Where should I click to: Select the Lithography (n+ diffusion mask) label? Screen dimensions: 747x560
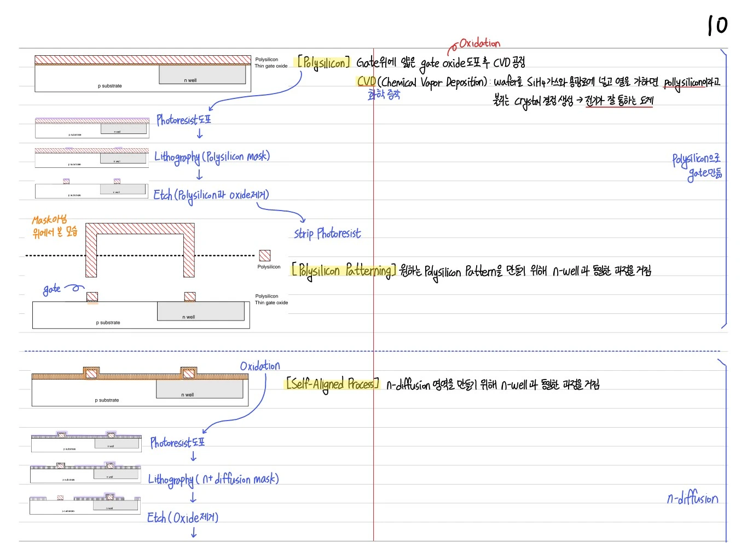tap(213, 480)
